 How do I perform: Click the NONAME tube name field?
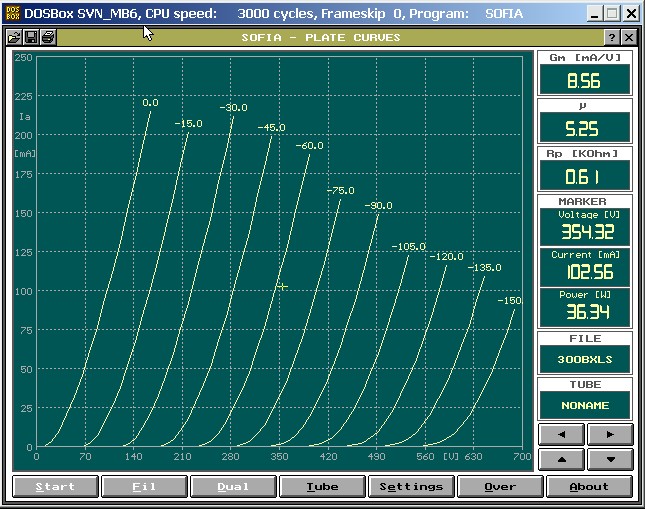[586, 404]
